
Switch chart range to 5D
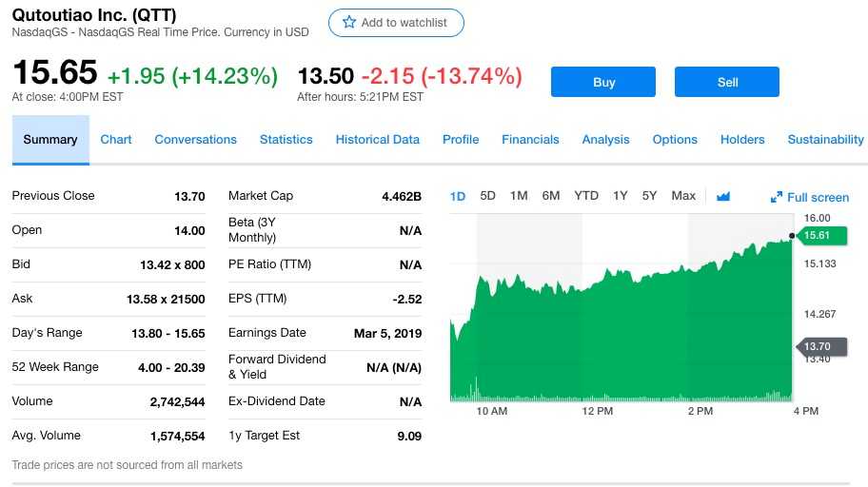pyautogui.click(x=488, y=196)
